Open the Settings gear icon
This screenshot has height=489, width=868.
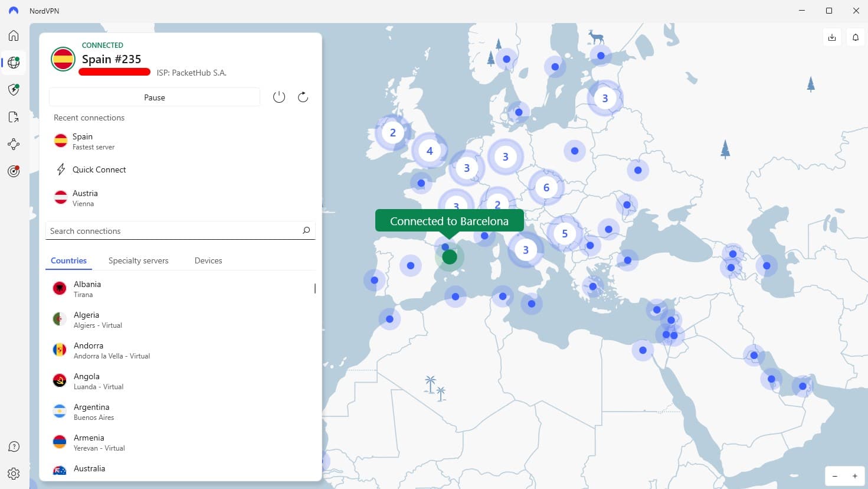[x=14, y=474]
